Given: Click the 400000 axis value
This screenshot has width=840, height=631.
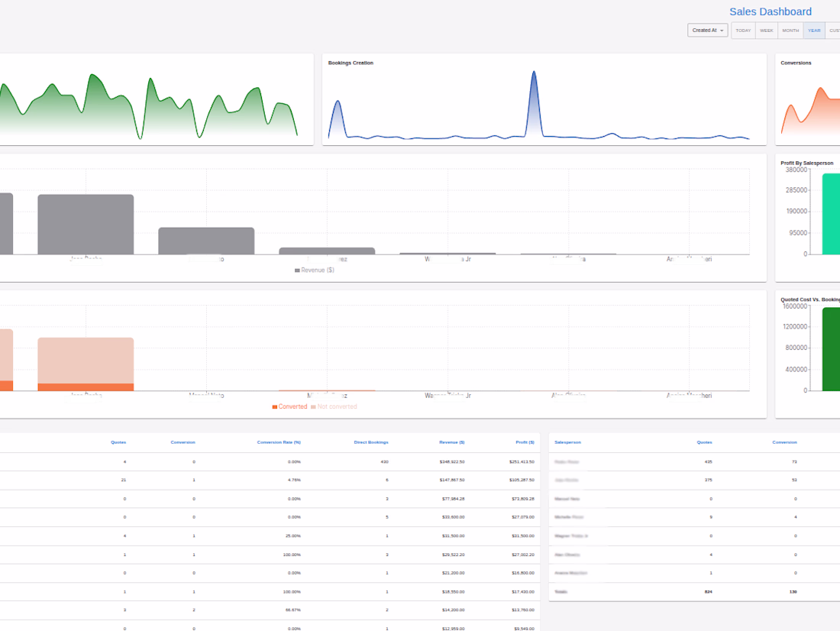Looking at the screenshot, I should click(x=796, y=370).
